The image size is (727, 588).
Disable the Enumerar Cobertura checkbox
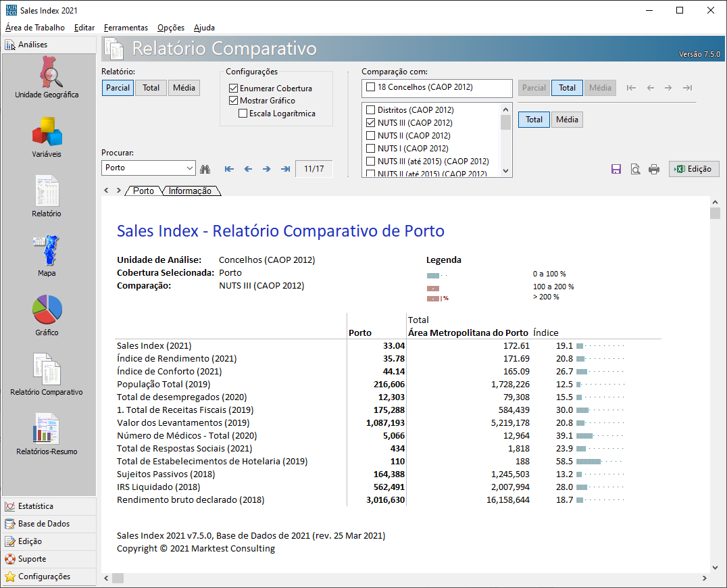(234, 89)
